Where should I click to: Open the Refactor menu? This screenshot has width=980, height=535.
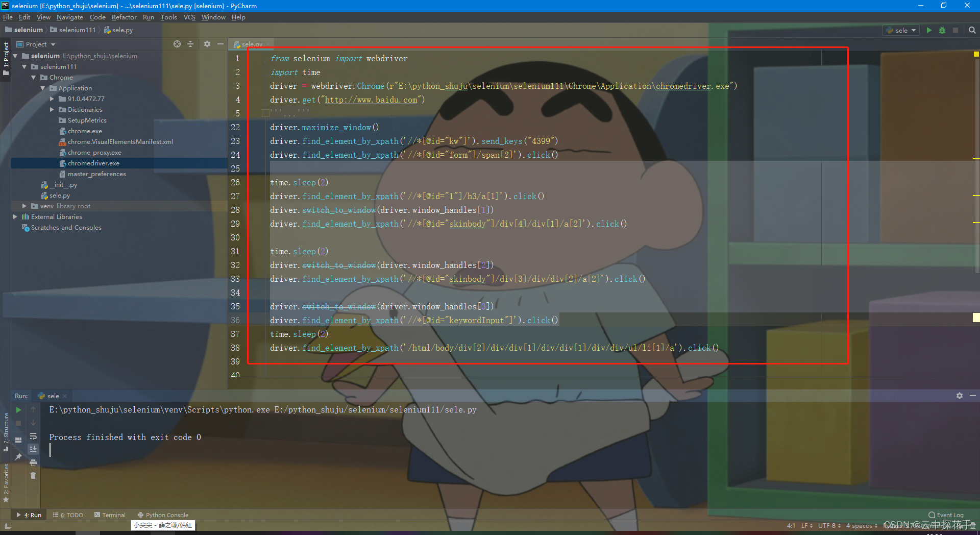click(x=124, y=17)
